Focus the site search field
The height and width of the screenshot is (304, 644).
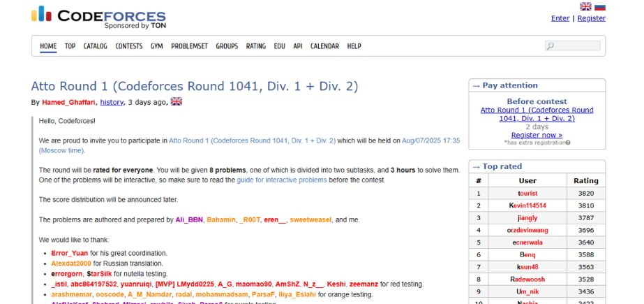point(573,45)
